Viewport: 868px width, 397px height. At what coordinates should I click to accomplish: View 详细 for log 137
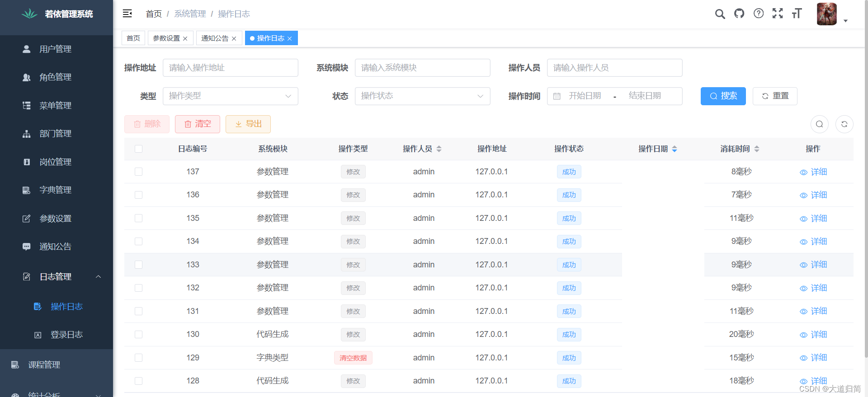coord(813,172)
